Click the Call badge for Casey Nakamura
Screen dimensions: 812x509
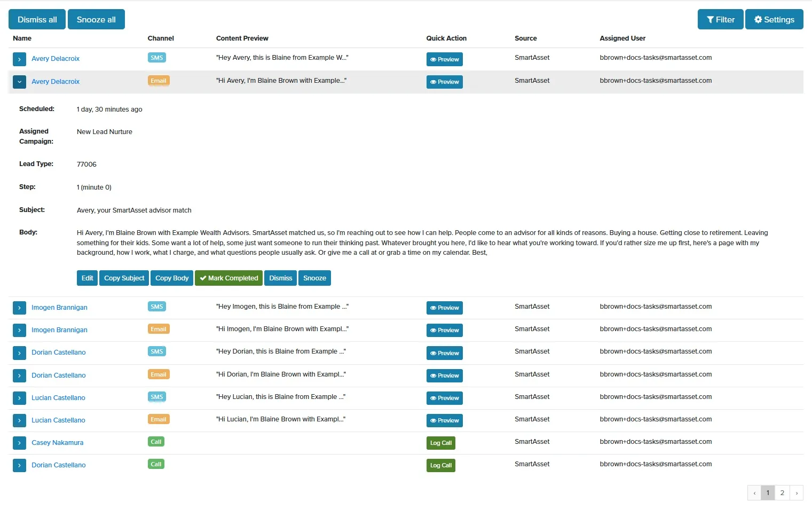point(156,442)
